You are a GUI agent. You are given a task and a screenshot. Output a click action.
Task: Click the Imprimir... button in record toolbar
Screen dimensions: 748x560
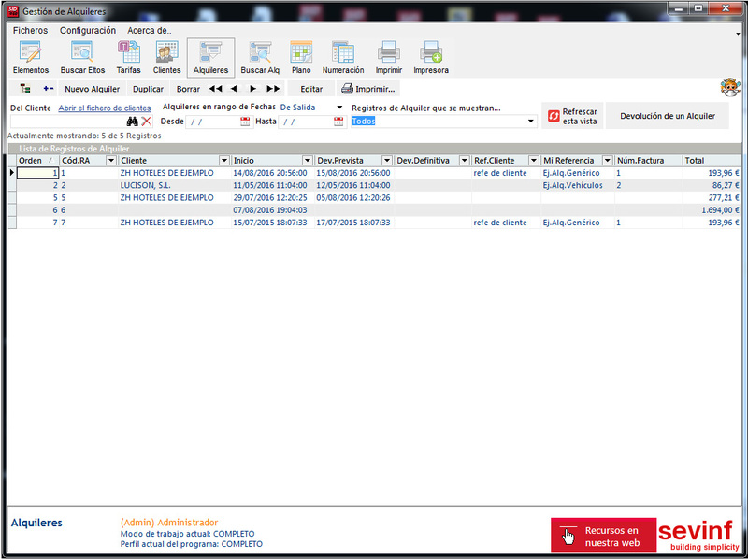pos(368,89)
